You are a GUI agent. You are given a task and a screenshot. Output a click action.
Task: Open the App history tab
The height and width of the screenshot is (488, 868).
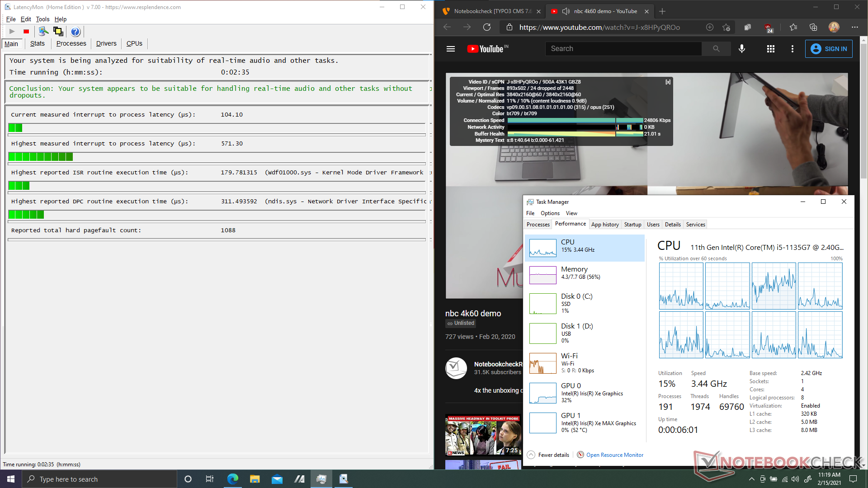coord(605,225)
